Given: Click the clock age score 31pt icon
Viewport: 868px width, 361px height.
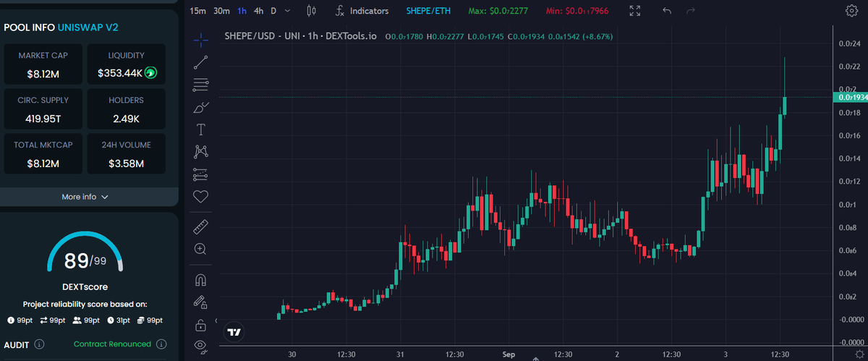Looking at the screenshot, I should click(111, 320).
